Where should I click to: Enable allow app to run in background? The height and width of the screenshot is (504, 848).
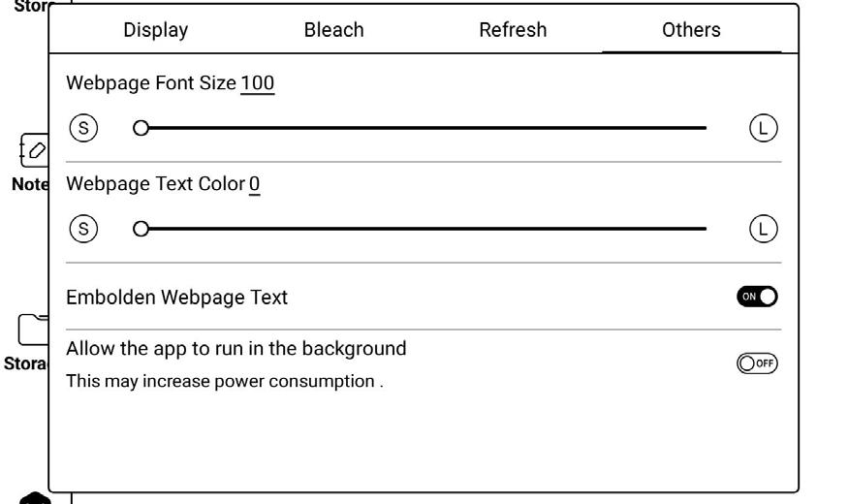(758, 363)
